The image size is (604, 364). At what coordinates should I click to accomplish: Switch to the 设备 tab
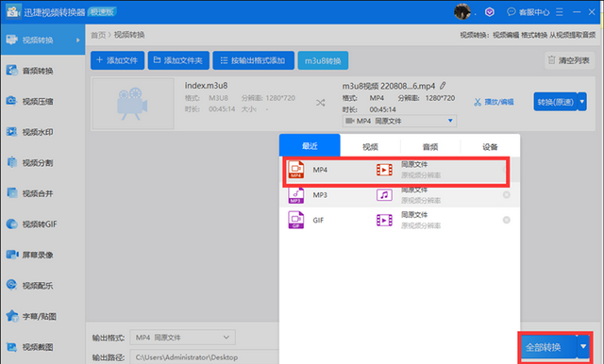click(490, 146)
